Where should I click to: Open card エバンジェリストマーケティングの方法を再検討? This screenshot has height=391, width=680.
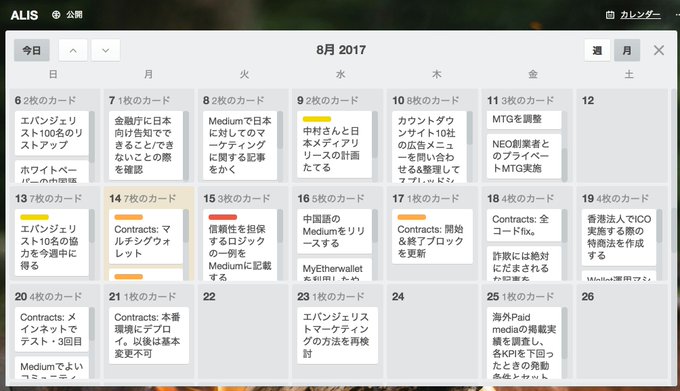click(x=337, y=336)
